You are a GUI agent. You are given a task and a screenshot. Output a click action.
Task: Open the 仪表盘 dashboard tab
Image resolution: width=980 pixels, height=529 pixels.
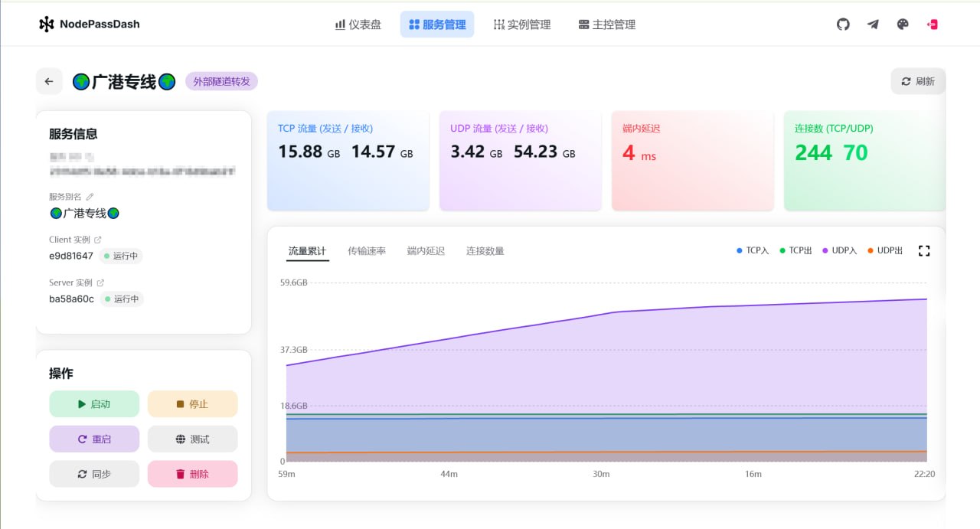[358, 24]
